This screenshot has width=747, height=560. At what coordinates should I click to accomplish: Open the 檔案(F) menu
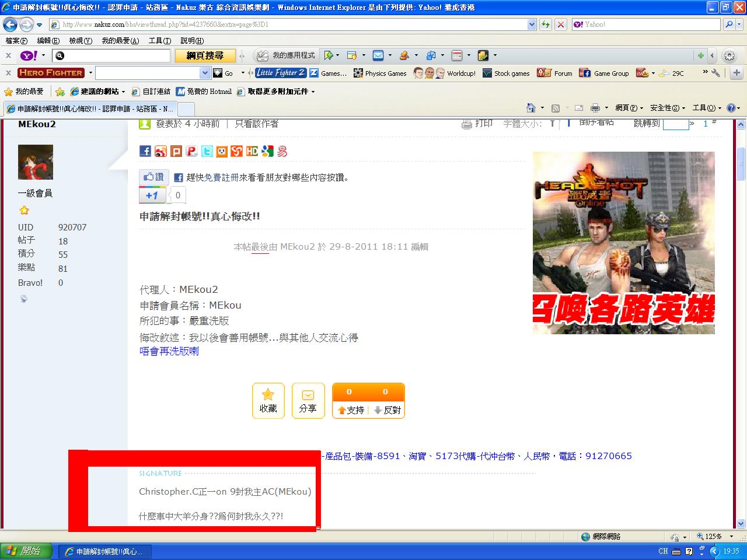coord(16,41)
